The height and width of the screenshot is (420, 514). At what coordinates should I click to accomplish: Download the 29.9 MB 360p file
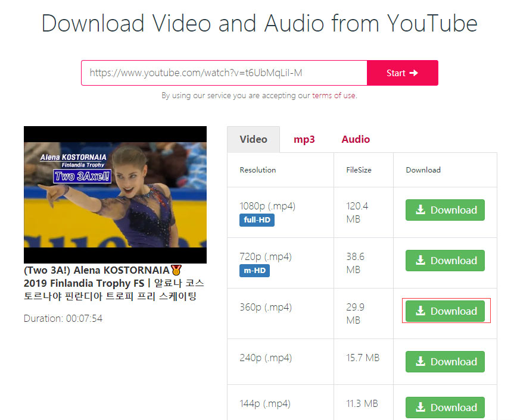(x=445, y=311)
